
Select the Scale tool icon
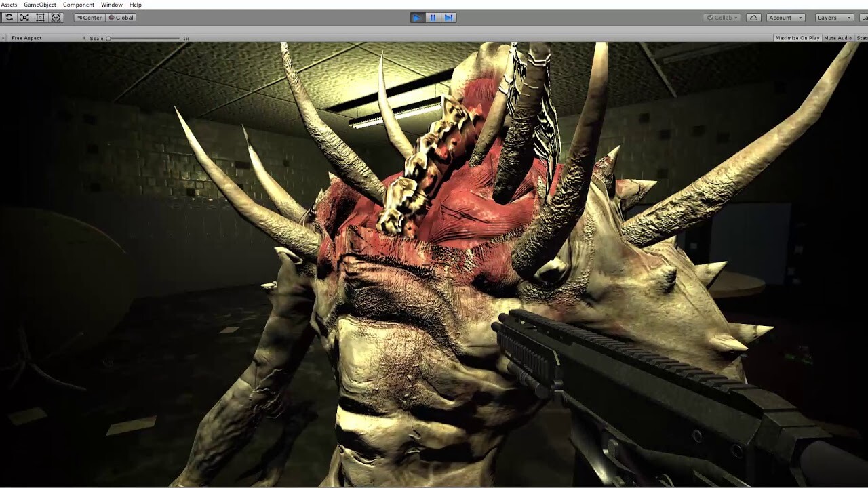[x=24, y=18]
